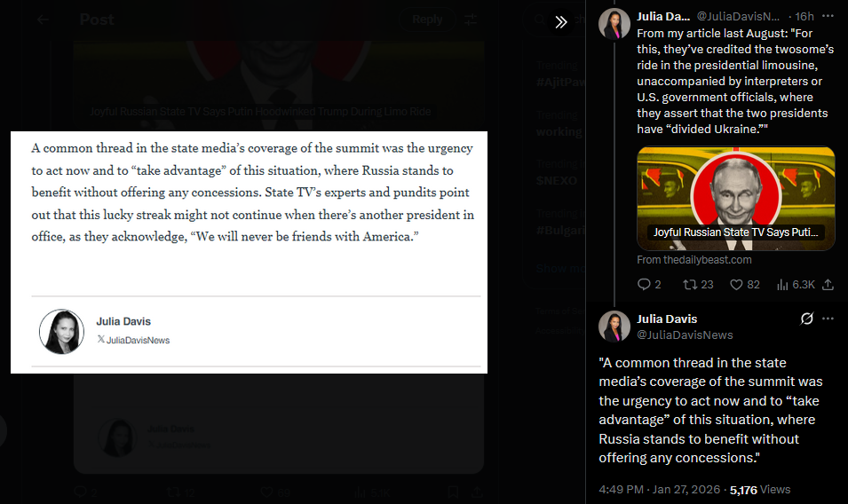The width and height of the screenshot is (848, 504).
Task: Click the Julia Davis author name in the article image
Action: coord(123,321)
